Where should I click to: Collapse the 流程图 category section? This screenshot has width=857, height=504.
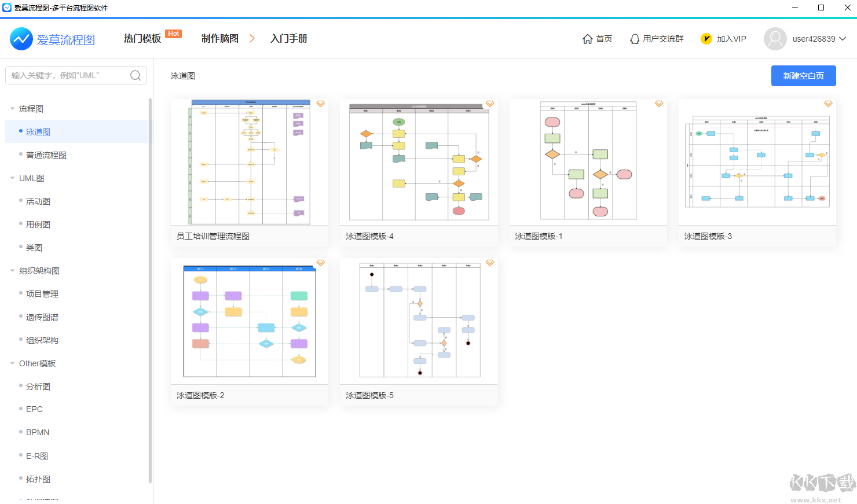12,108
